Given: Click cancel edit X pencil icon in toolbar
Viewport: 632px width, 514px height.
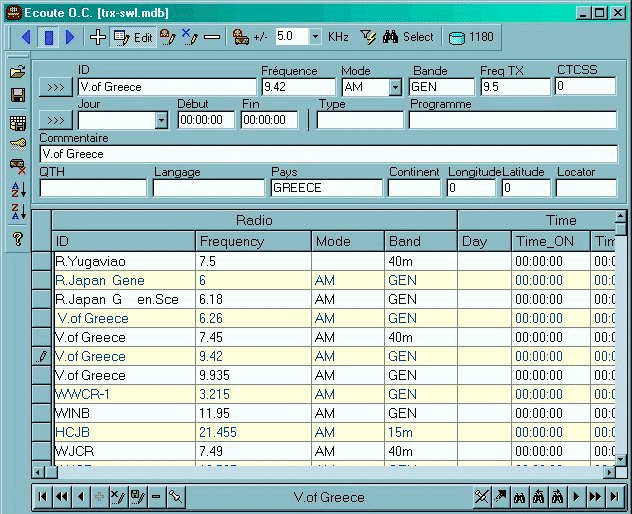Looking at the screenshot, I should coord(189,37).
